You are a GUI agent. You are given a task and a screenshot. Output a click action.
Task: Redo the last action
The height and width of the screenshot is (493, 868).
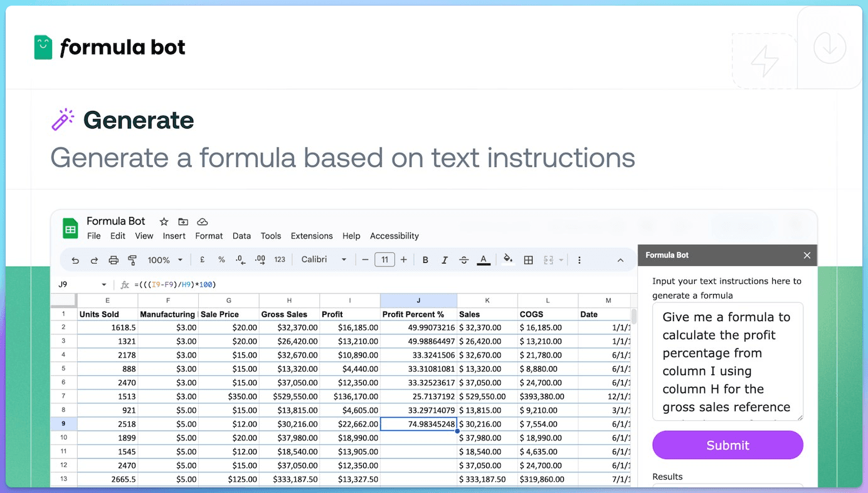[94, 260]
